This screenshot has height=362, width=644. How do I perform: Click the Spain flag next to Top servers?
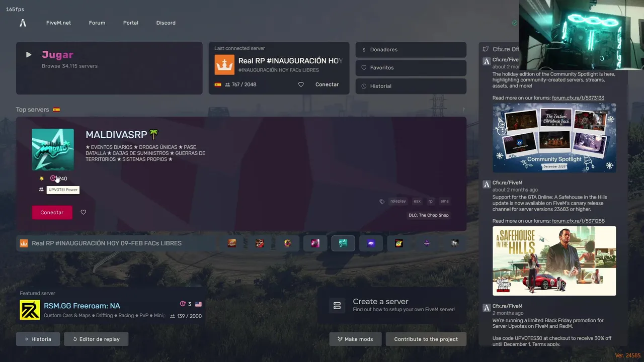[x=56, y=110]
